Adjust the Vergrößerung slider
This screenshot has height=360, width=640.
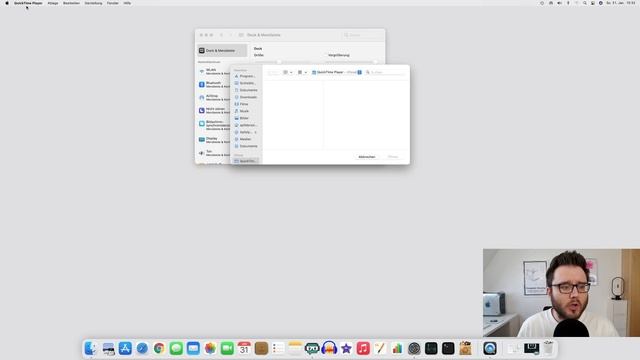pos(352,62)
